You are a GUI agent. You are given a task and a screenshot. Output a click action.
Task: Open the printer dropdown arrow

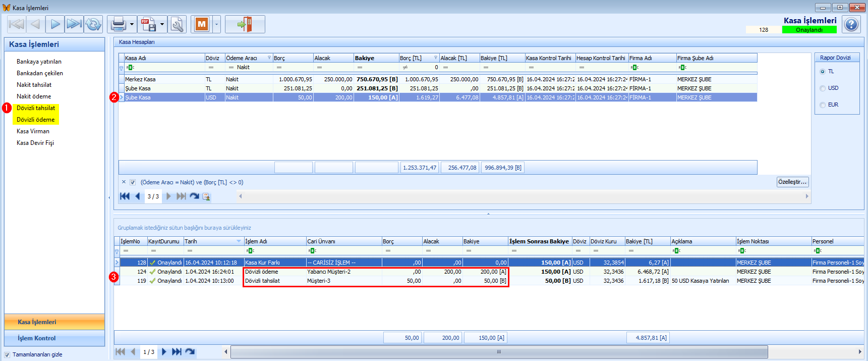click(x=132, y=24)
